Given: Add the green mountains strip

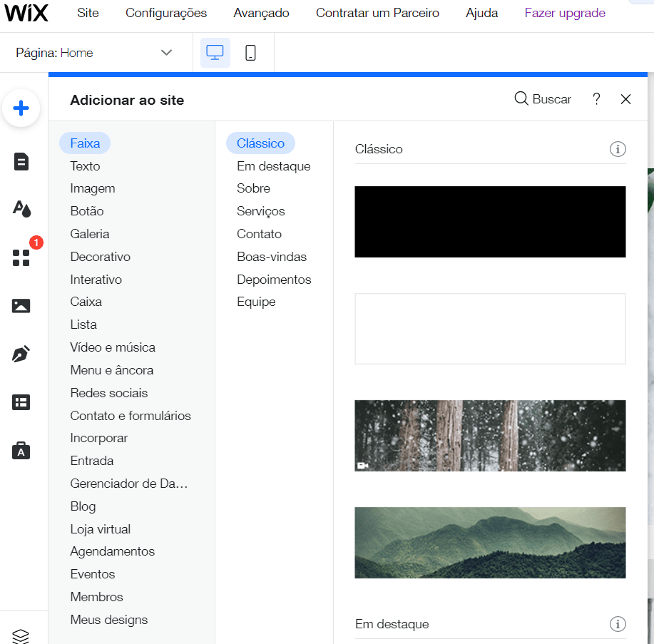Looking at the screenshot, I should pos(490,543).
